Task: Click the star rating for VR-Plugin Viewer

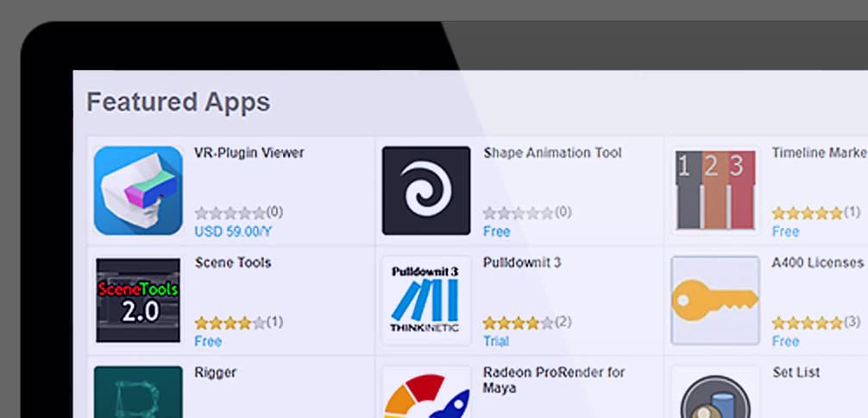Action: click(x=230, y=212)
